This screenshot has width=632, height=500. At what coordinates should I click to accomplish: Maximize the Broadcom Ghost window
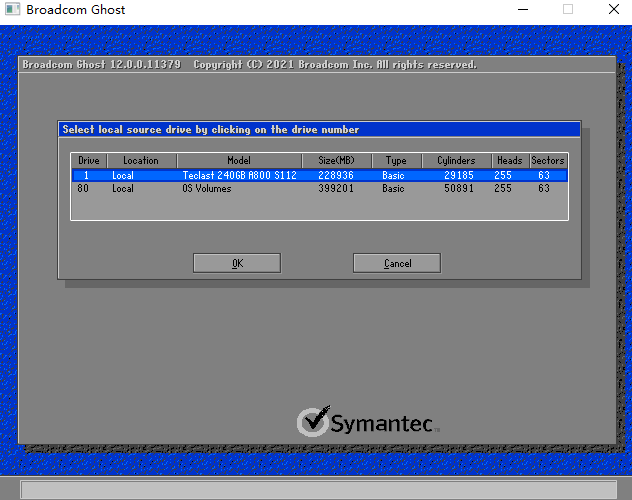tap(568, 10)
